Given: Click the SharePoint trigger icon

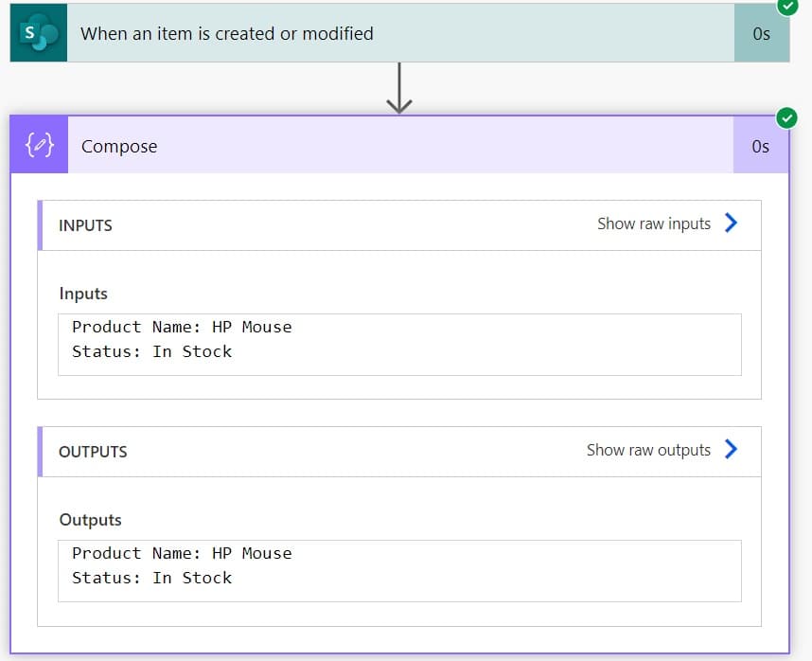Looking at the screenshot, I should (39, 33).
